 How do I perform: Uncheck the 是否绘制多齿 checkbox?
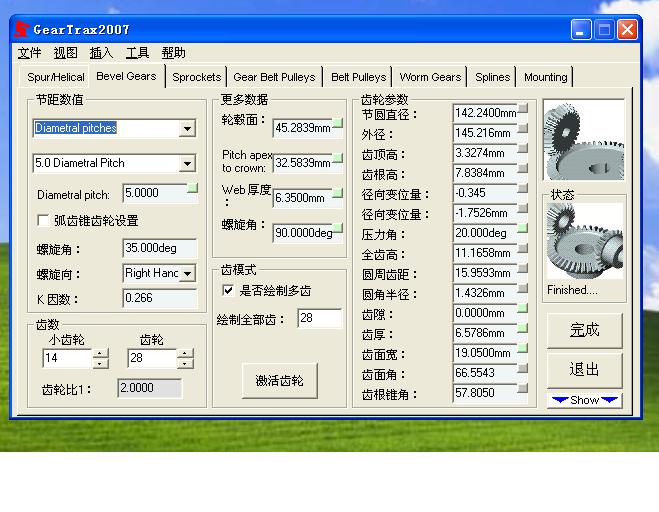(x=228, y=290)
